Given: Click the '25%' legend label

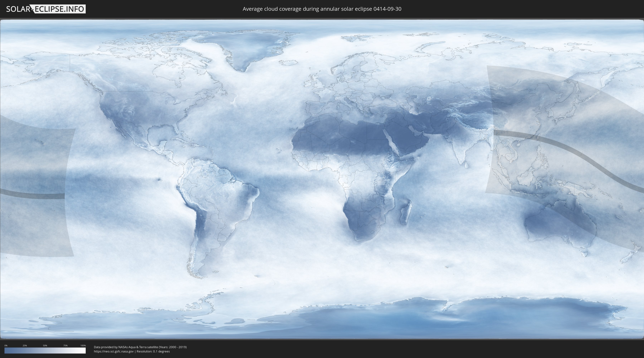Looking at the screenshot, I should (x=25, y=345).
